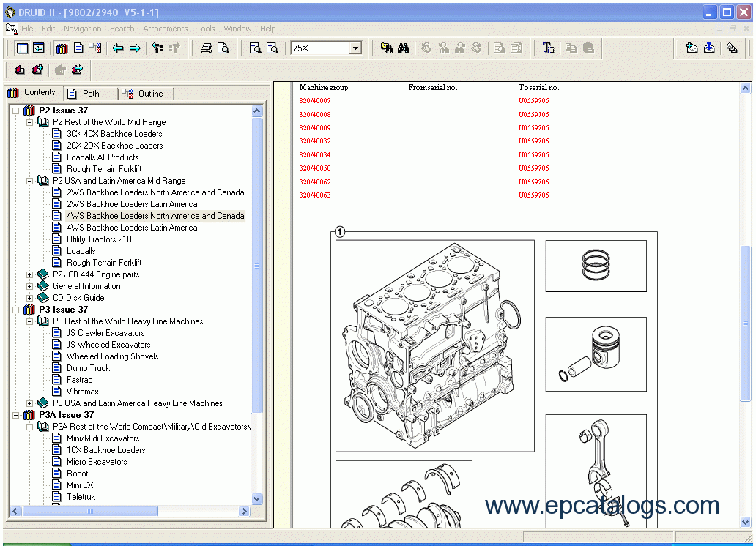Select the Contents tab
The image size is (756, 546).
(34, 92)
